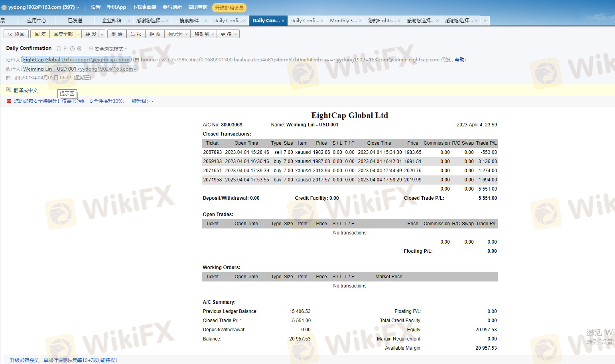This screenshot has height=364, width=615.
Task: Click the 升级邮箱会员 link at bottom
Action: [x=64, y=360]
